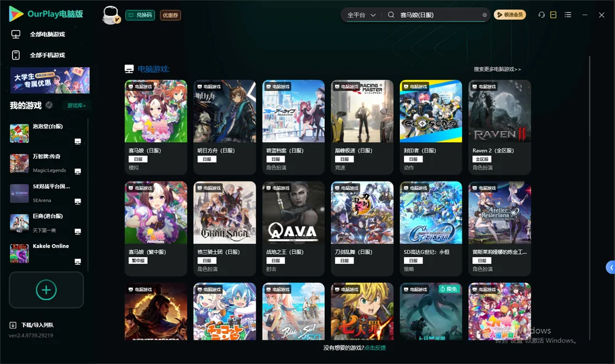Add a game with the plus button
Viewport: 615px width, 364px height.
pos(46,290)
